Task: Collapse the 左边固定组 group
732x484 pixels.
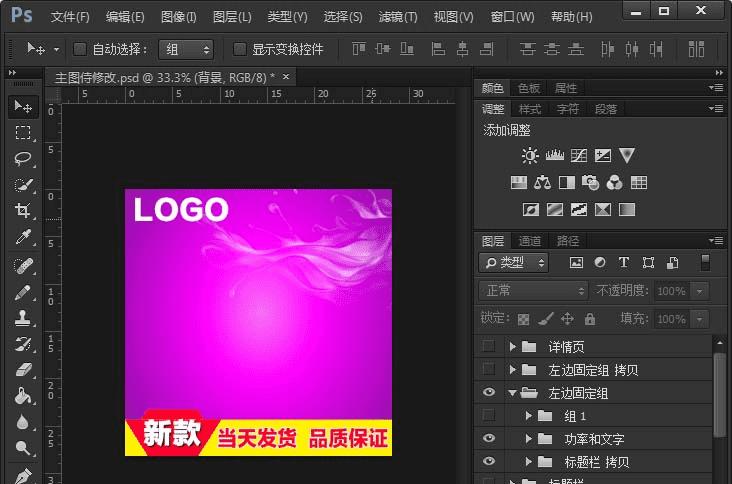Action: [x=512, y=393]
